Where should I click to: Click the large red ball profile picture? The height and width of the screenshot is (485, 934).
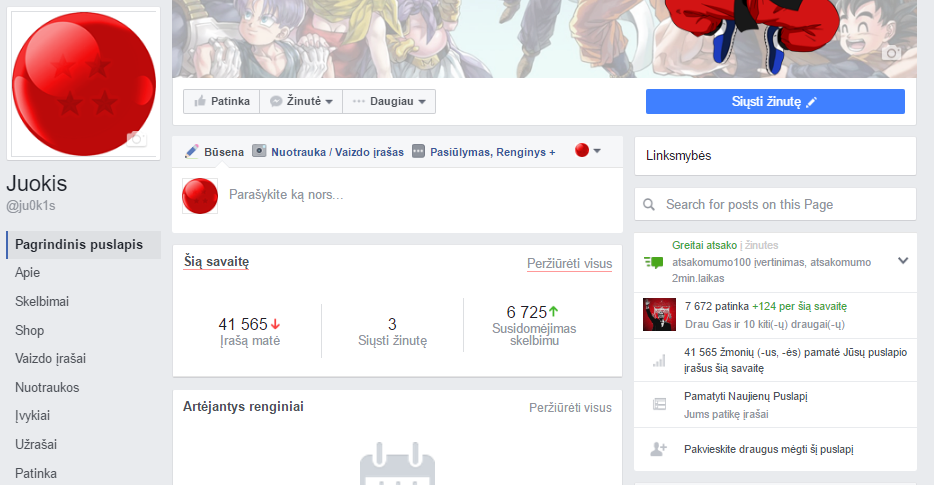tap(83, 84)
